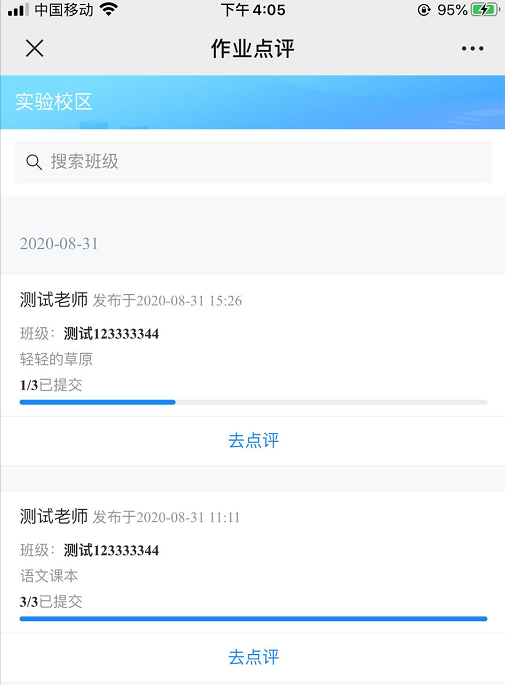
Task: Click the 1/3 submission progress bar
Action: coord(253,402)
